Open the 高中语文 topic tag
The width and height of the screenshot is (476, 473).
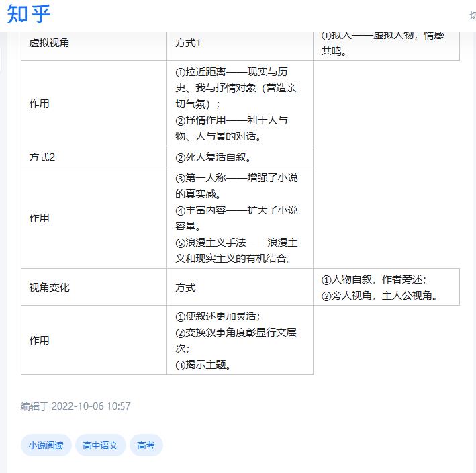tap(101, 445)
